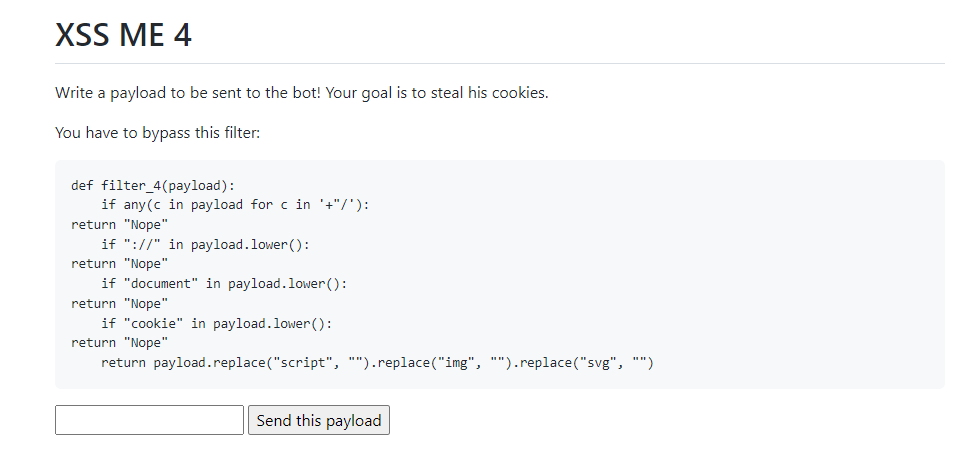The height and width of the screenshot is (454, 979).
Task: Click the sentence about stealing the bot's cookies
Action: point(302,93)
